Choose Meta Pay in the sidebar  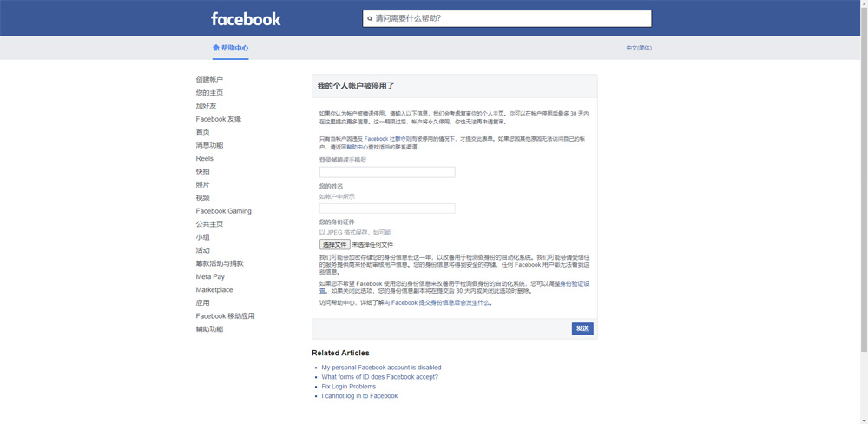point(210,277)
